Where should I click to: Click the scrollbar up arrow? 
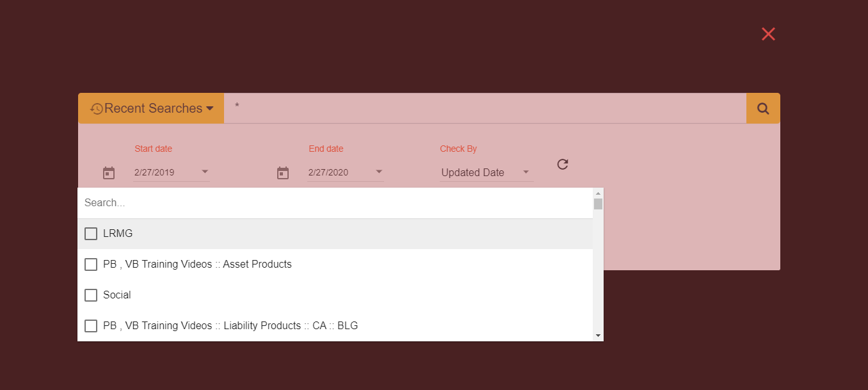[x=598, y=193]
